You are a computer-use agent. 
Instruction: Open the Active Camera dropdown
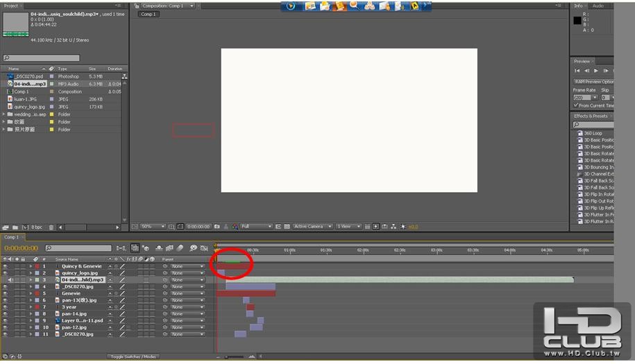pos(312,227)
